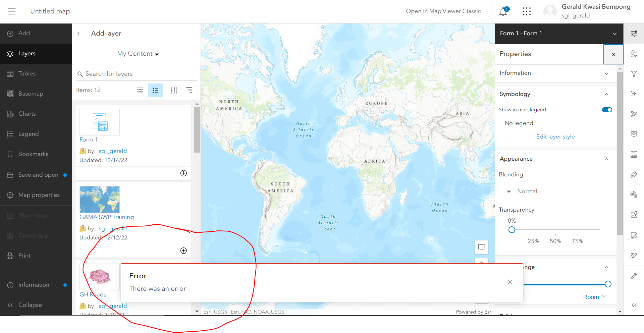The width and height of the screenshot is (644, 333).
Task: Add Form 1 layer to map
Action: pyautogui.click(x=183, y=173)
